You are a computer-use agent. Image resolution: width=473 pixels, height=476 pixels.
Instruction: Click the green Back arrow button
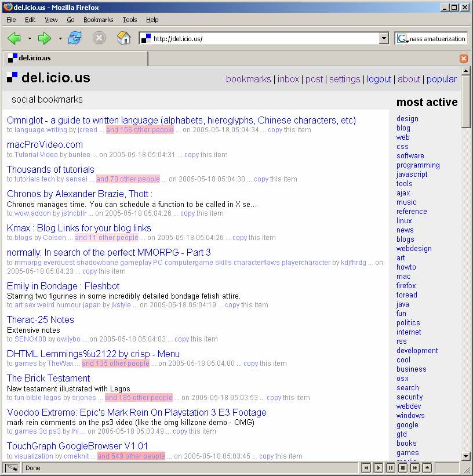pos(14,38)
